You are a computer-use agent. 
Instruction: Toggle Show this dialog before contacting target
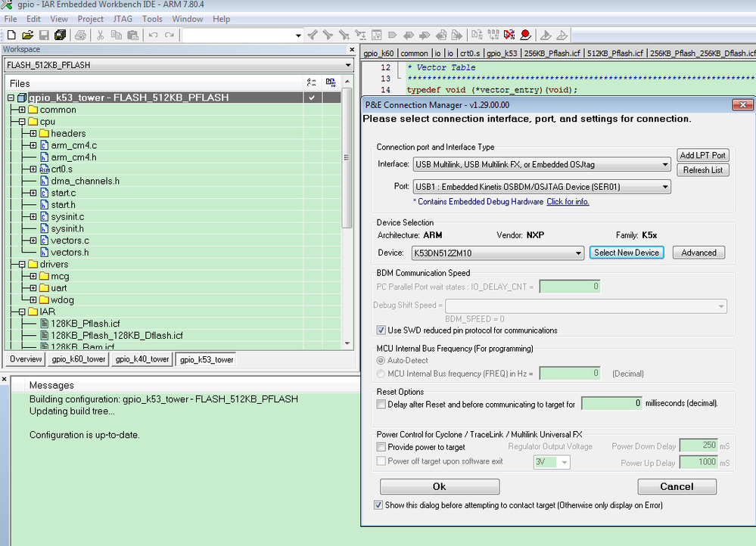[x=378, y=505]
